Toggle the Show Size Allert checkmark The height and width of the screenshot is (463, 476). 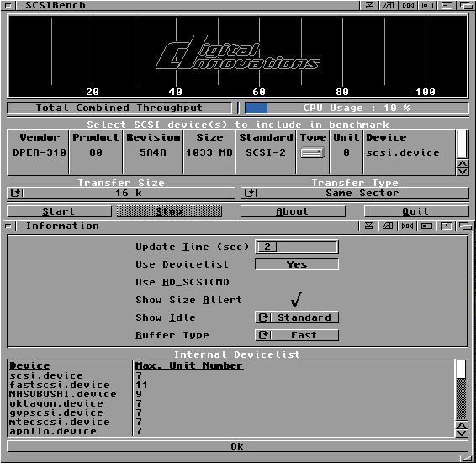pos(296,300)
